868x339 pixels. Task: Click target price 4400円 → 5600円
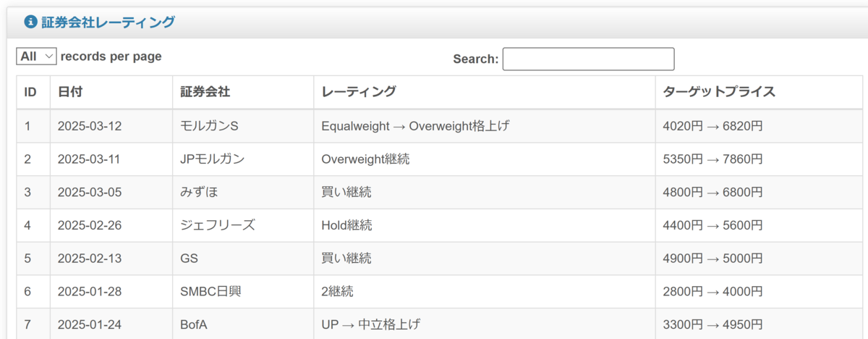point(759,225)
